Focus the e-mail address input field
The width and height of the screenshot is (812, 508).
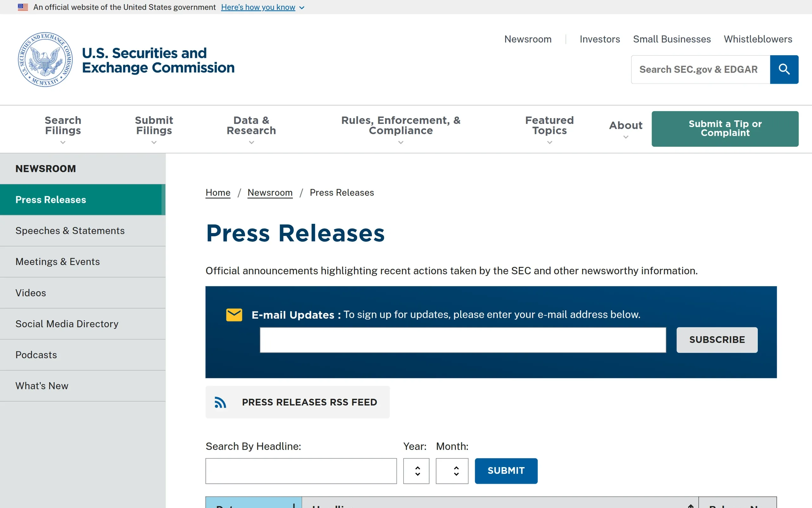(x=463, y=340)
